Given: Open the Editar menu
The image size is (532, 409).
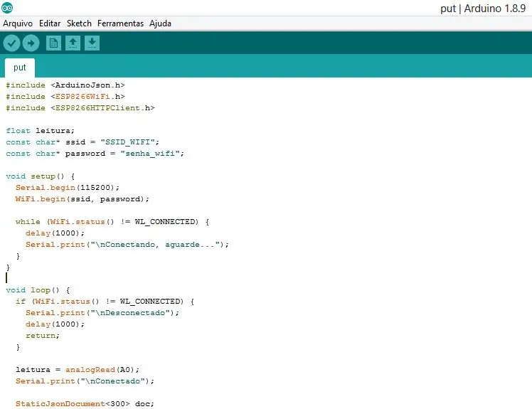Looking at the screenshot, I should tap(50, 23).
